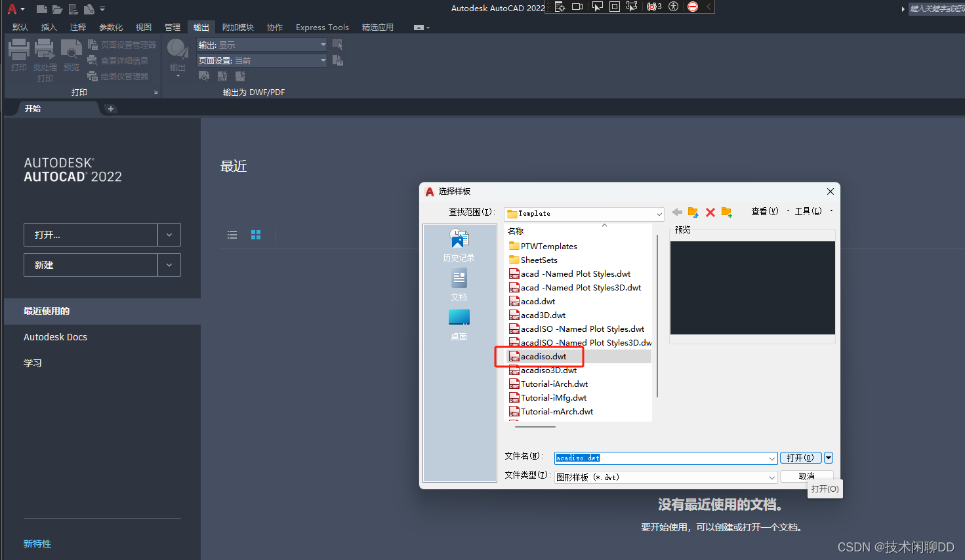Open the 注释 ribbon tab
965x560 pixels.
coord(78,28)
